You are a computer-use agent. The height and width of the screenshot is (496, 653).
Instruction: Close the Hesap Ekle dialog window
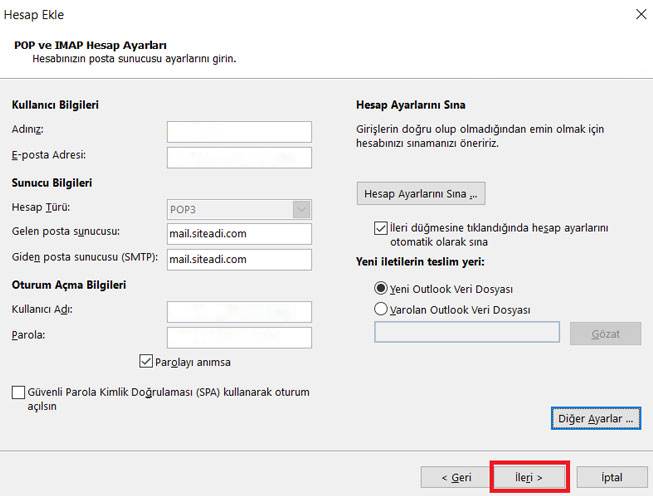(639, 15)
